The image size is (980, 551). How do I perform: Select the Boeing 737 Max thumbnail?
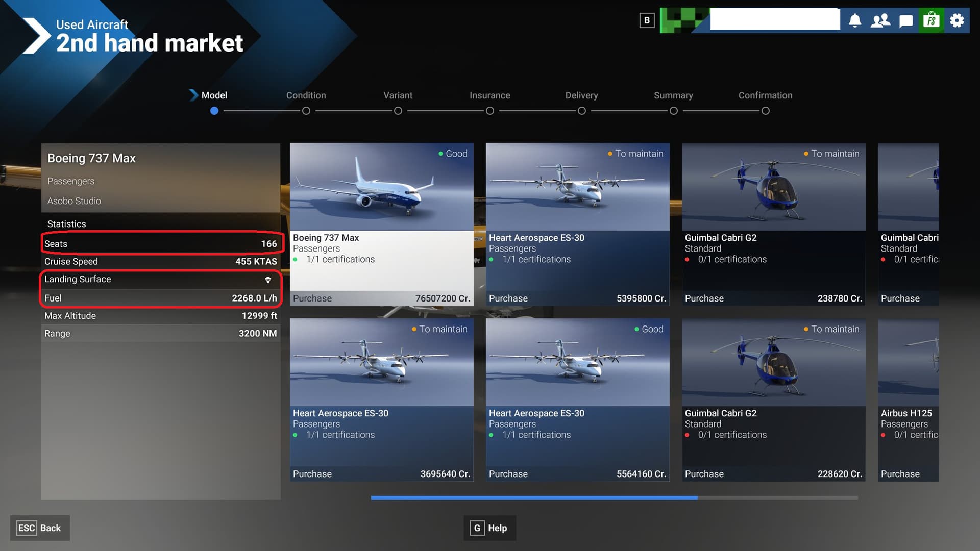[382, 187]
